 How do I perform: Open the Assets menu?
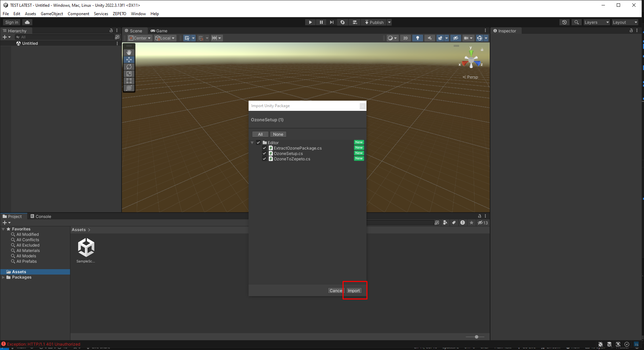pyautogui.click(x=30, y=14)
